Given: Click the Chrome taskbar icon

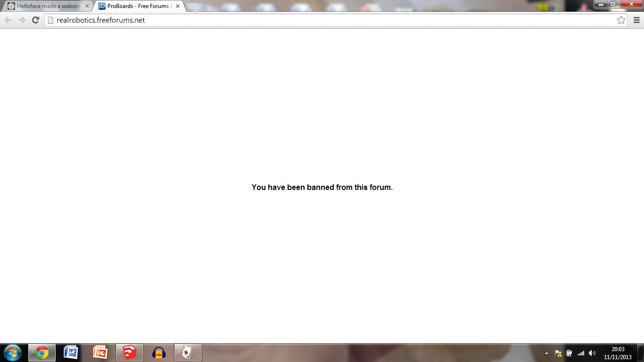Looking at the screenshot, I should click(42, 353).
